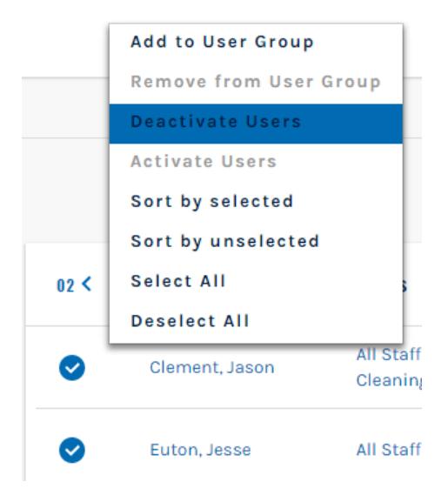Open the Clement, Jason user link
Viewport: 448px width, 495px height.
click(212, 368)
